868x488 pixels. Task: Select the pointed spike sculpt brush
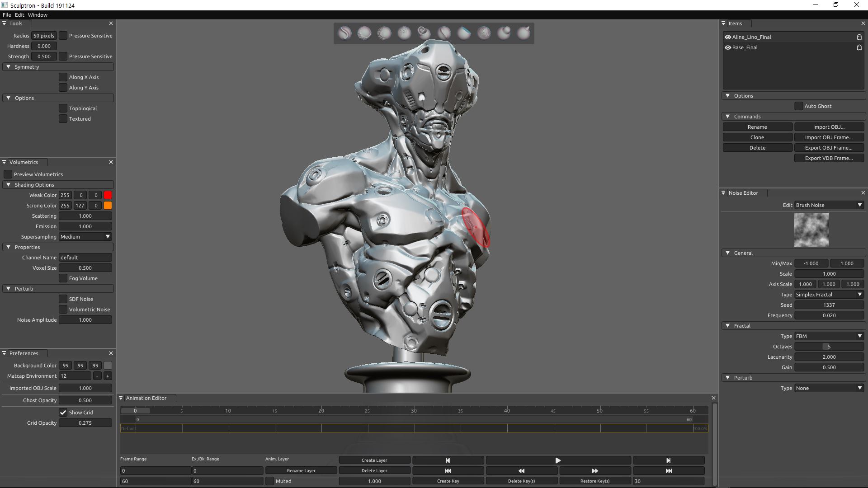click(524, 33)
